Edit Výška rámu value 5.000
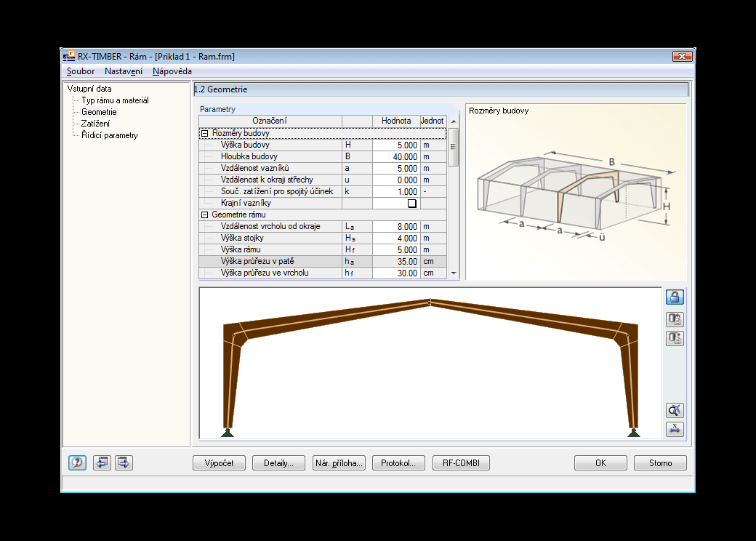The height and width of the screenshot is (541, 756). coord(396,249)
